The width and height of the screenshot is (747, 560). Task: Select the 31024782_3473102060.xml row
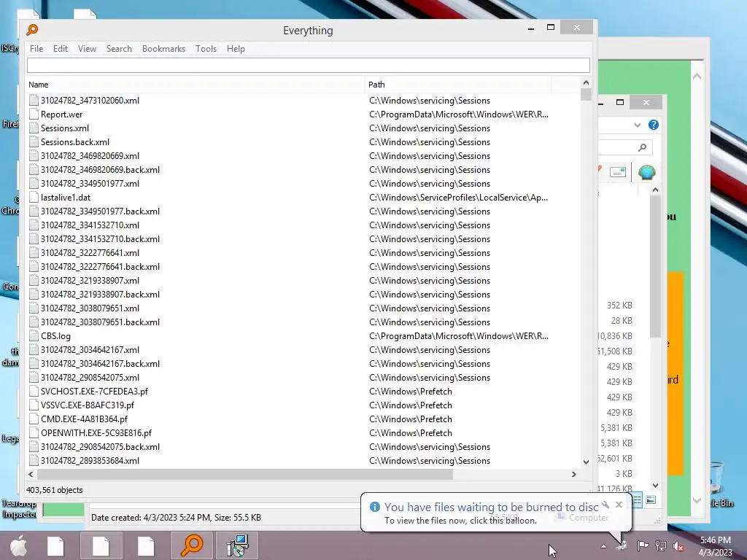[303, 101]
